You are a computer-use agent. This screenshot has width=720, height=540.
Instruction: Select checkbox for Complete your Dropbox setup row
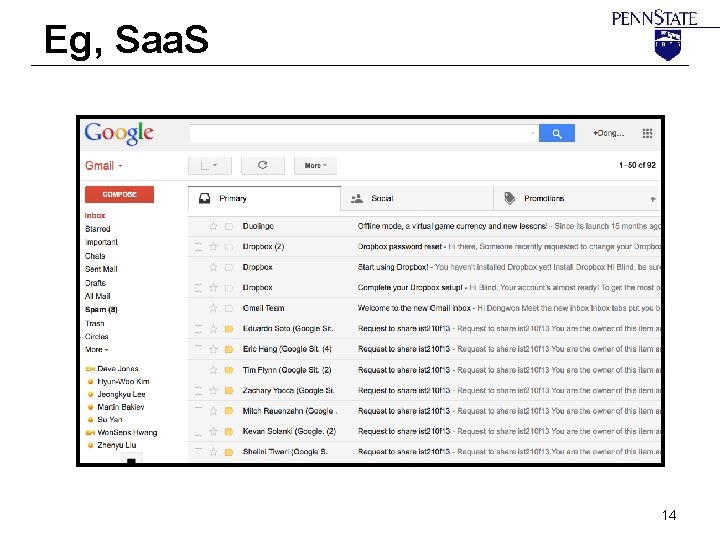click(x=198, y=288)
